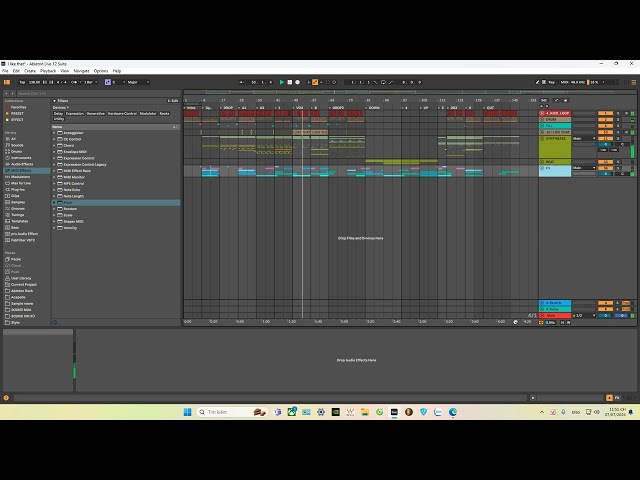Solo the 4_KICK_LOOP track

click(618, 113)
